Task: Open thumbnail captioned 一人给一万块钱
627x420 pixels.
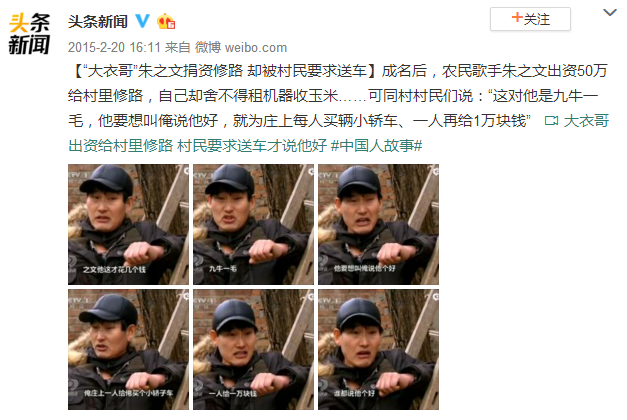Action: point(254,350)
